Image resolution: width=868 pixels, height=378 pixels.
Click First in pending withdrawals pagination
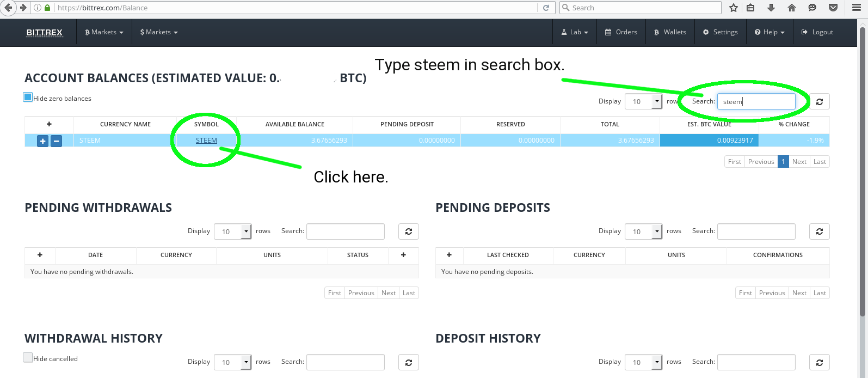(335, 293)
